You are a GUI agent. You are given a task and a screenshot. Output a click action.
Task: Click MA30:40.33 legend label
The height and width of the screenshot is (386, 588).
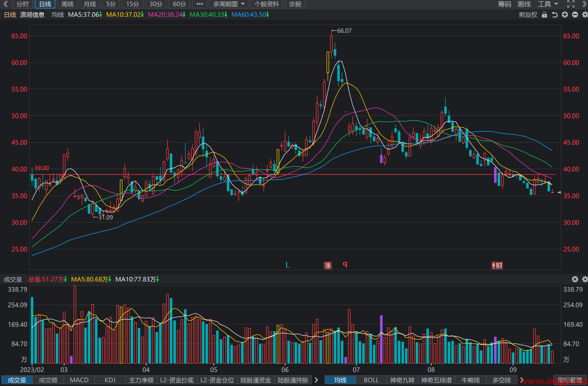coord(208,15)
